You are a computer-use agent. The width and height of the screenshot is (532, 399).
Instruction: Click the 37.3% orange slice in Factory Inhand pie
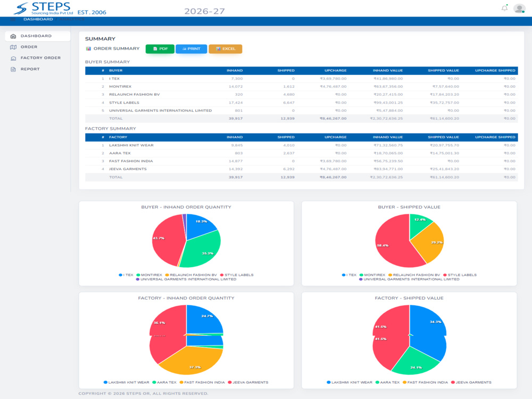(192, 361)
